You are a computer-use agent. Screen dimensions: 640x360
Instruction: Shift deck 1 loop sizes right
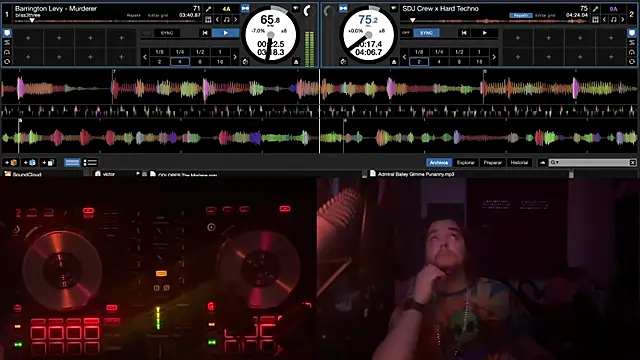coord(235,57)
